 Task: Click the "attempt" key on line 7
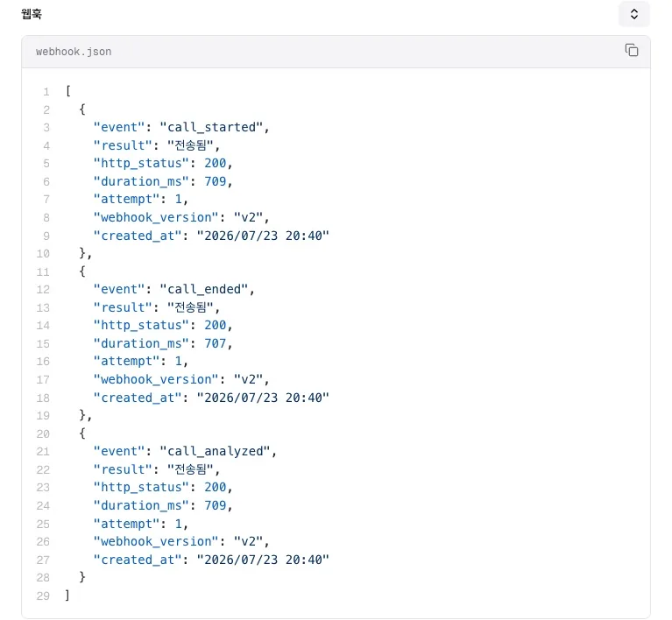coord(126,200)
